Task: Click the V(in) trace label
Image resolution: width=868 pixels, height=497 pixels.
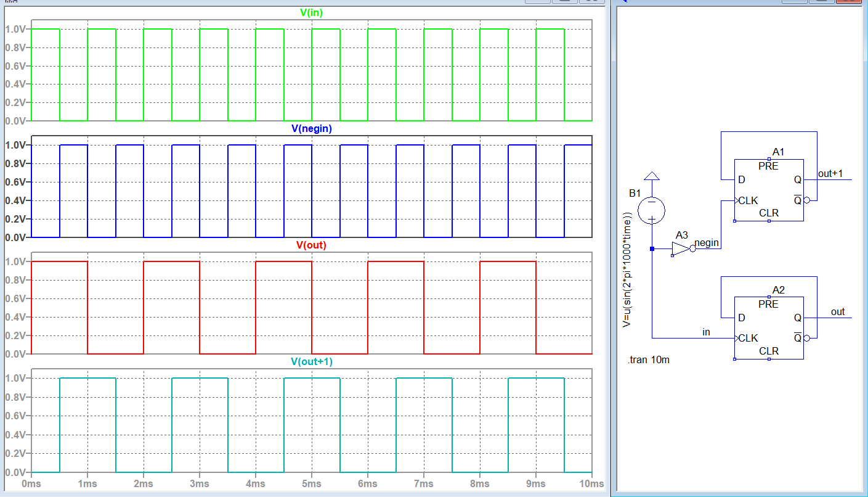Action: (311, 12)
